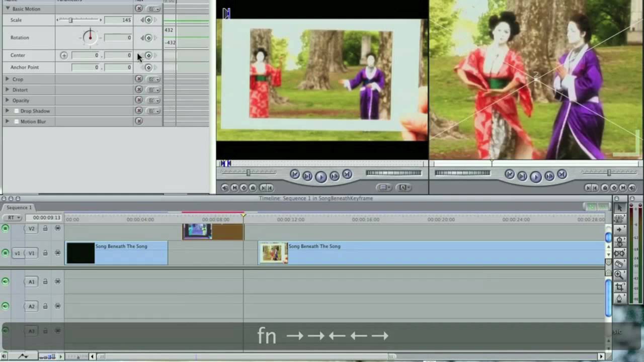Reset the Opacity parameters

click(139, 100)
